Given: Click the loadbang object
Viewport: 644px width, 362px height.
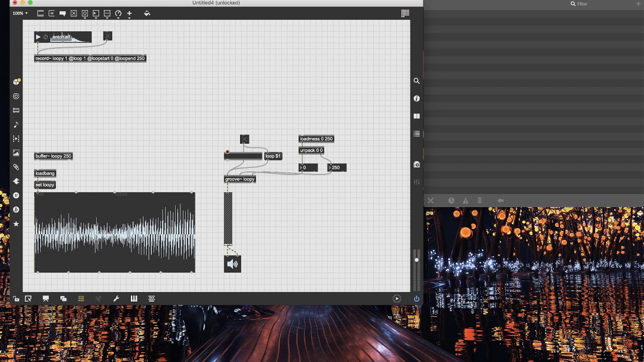Looking at the screenshot, I should pos(45,173).
